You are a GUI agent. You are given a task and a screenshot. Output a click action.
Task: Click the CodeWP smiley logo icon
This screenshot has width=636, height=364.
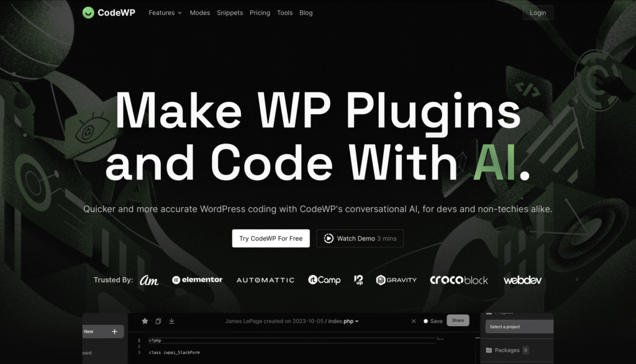pos(89,12)
